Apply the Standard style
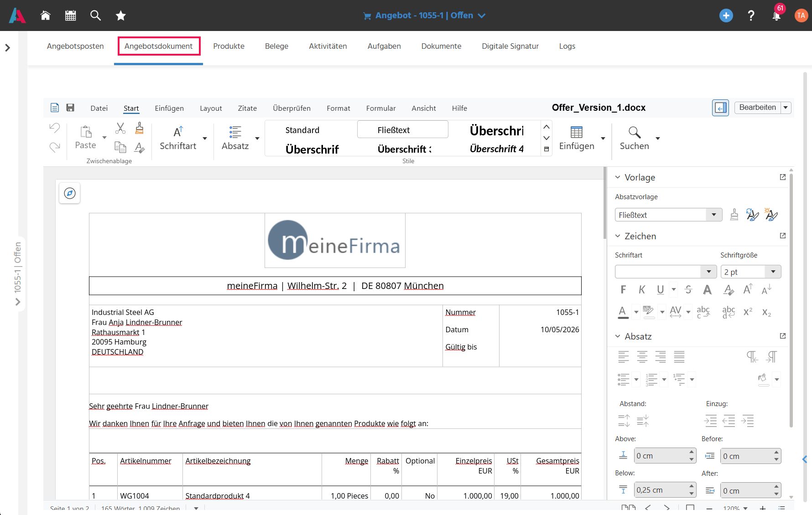 [x=311, y=130]
